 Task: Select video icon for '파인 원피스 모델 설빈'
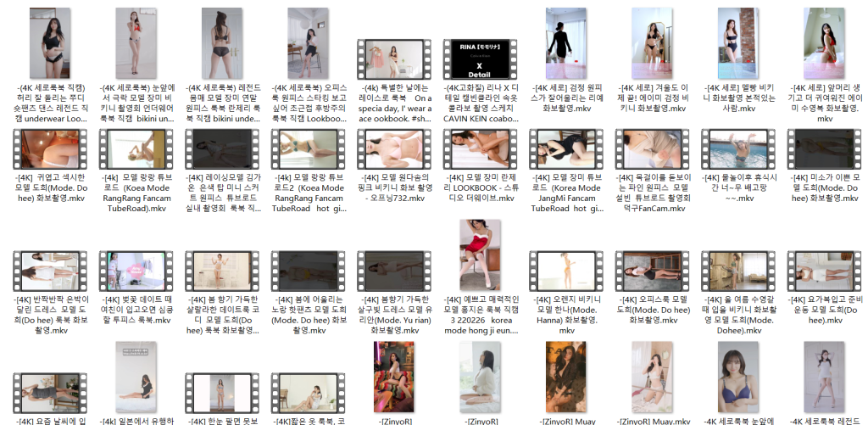652,149
